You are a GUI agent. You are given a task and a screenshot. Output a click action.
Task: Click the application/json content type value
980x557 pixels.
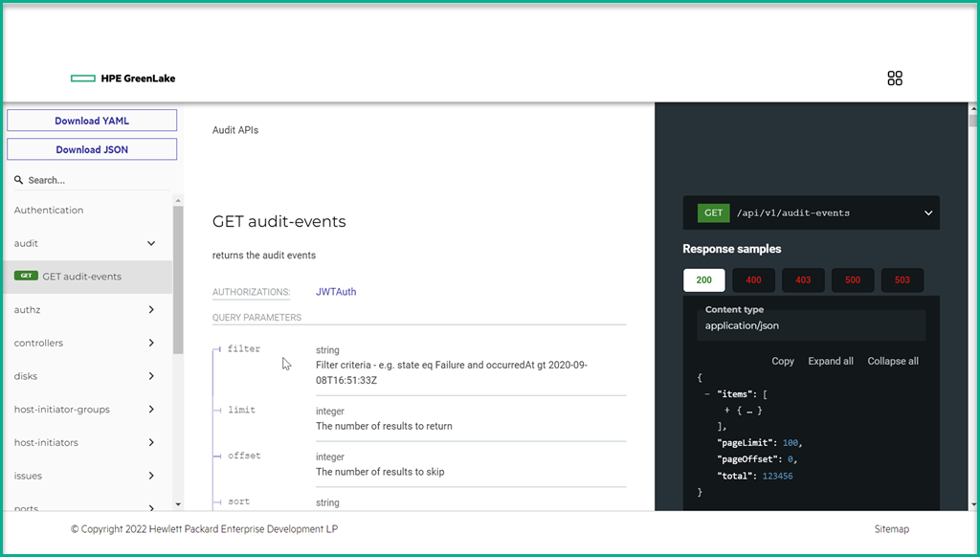[x=742, y=325]
